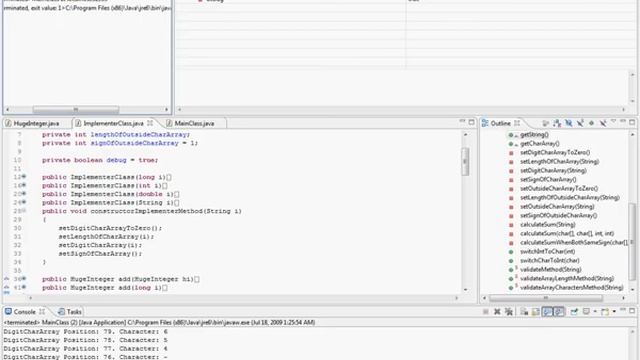This screenshot has height=360, width=640.
Task: Collapse constructorImplementerMethod at line 28
Action: point(24,211)
